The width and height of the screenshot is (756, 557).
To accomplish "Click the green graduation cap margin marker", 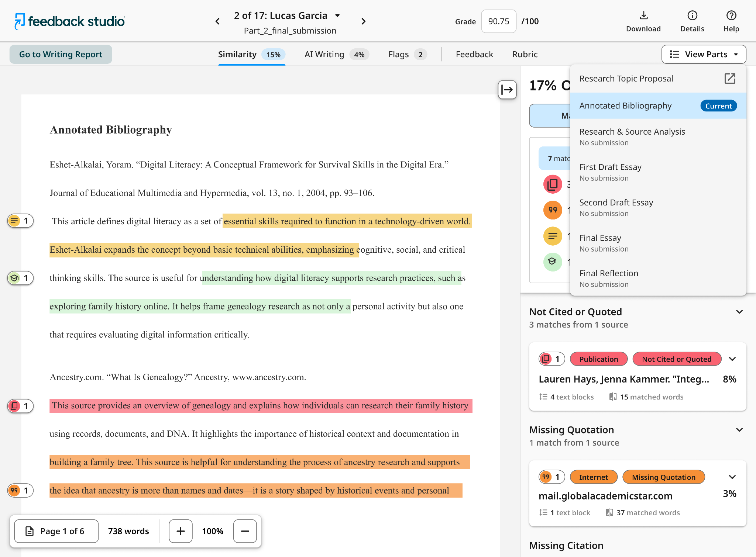I will pos(21,278).
